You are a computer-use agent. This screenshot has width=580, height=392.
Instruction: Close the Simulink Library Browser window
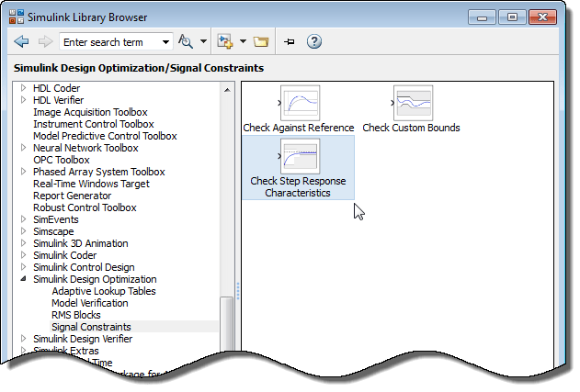(x=542, y=17)
